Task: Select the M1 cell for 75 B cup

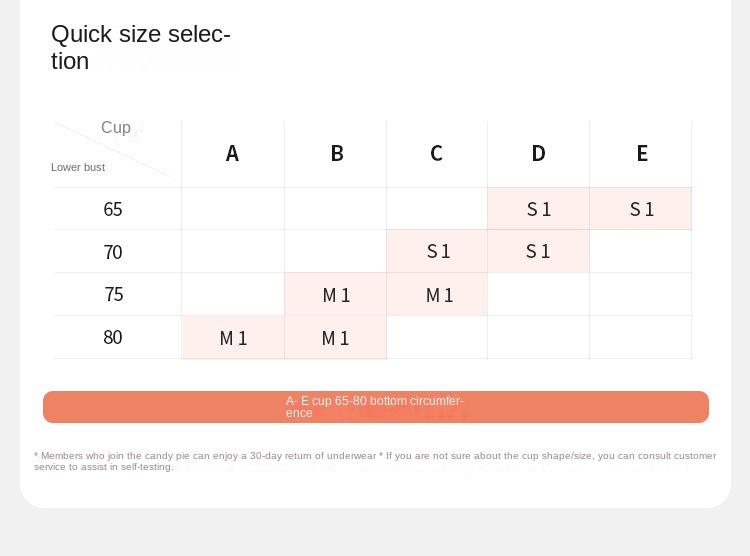Action: 336,295
